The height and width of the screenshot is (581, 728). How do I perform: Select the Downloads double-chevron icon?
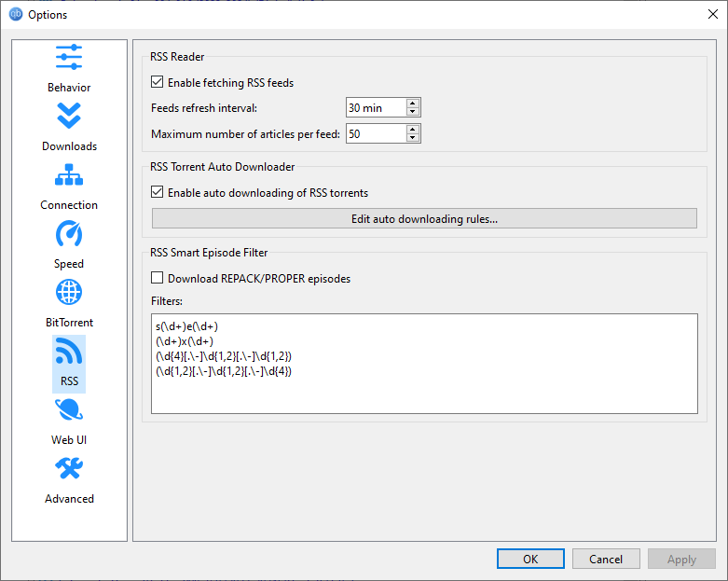pos(69,117)
